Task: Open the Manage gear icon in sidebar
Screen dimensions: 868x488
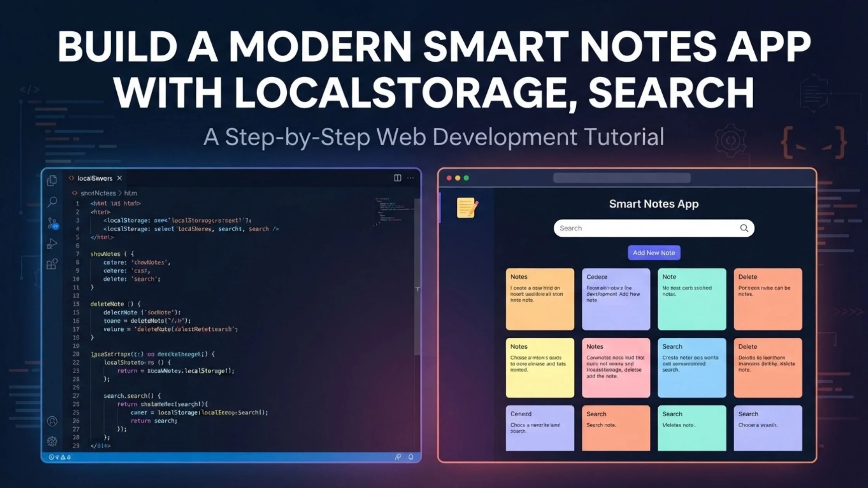Action: pyautogui.click(x=52, y=441)
